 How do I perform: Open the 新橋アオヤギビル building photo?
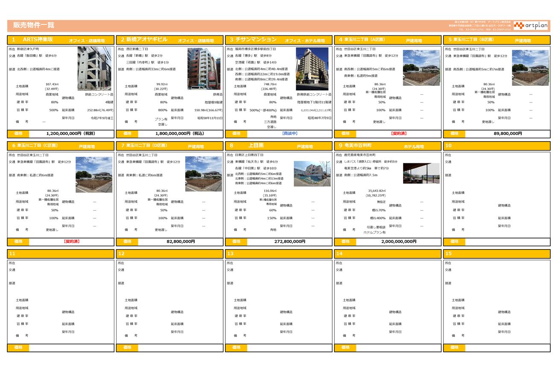(204, 68)
